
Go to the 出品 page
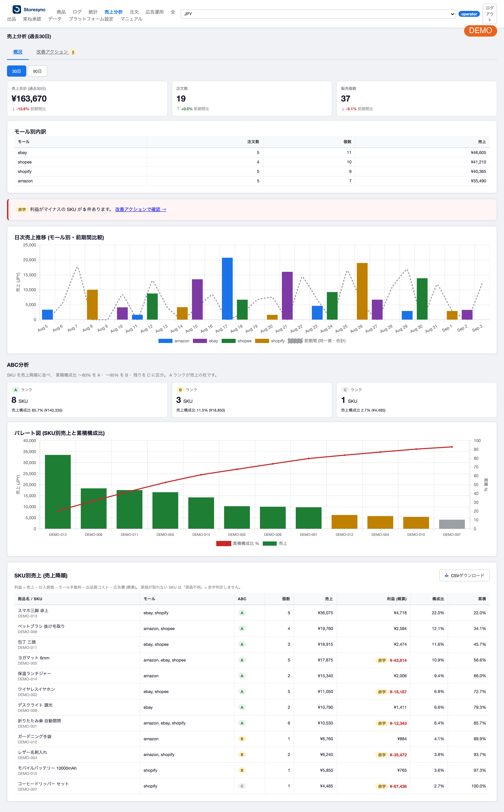click(12, 19)
